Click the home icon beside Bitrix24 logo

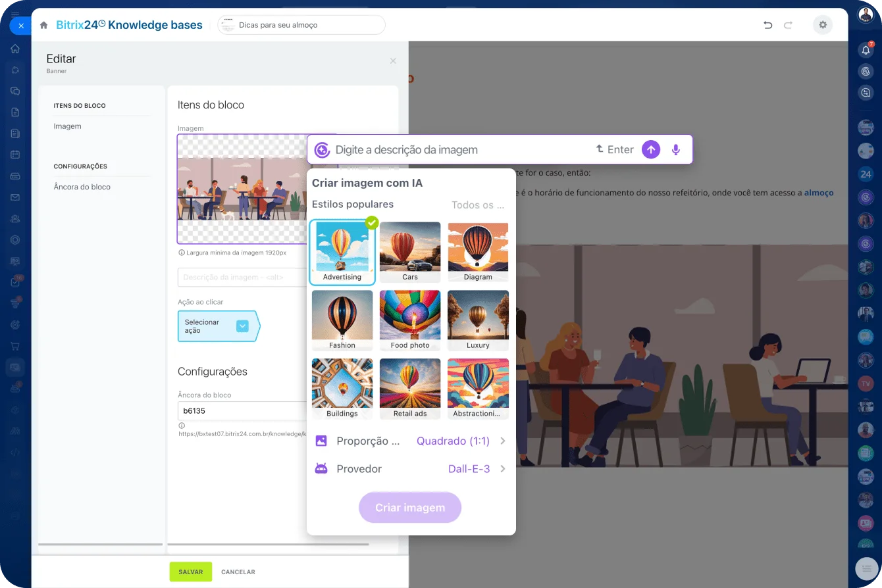(x=43, y=25)
